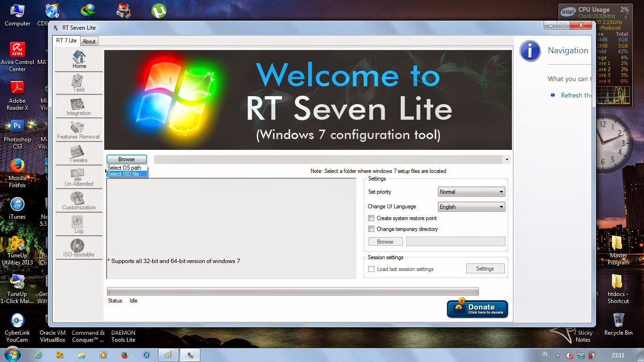Click the status progress bar
This screenshot has height=362, width=644.
tap(293, 291)
